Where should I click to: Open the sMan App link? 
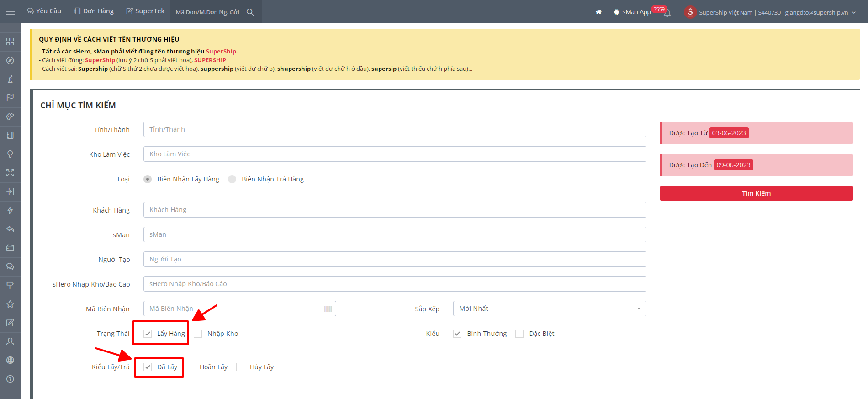tap(632, 12)
